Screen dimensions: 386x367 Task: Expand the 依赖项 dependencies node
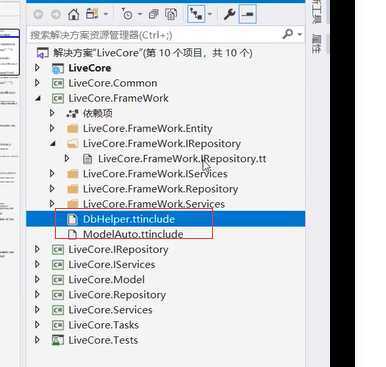52,113
